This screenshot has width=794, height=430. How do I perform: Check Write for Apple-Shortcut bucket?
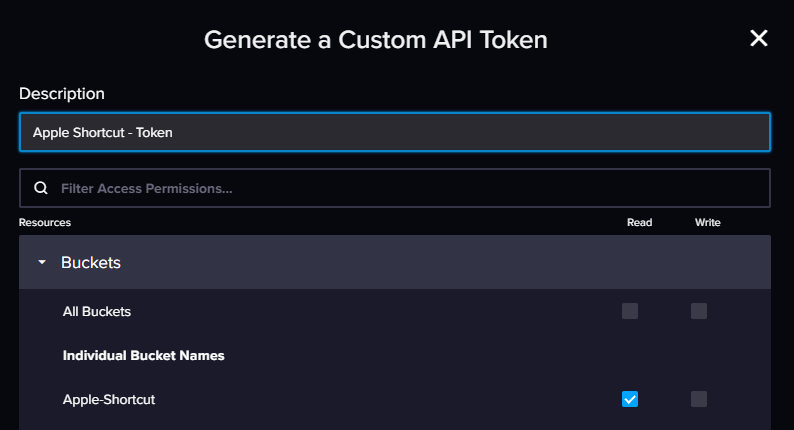pyautogui.click(x=699, y=399)
